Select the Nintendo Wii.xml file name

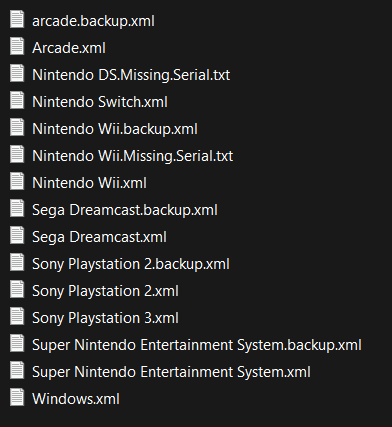click(89, 183)
